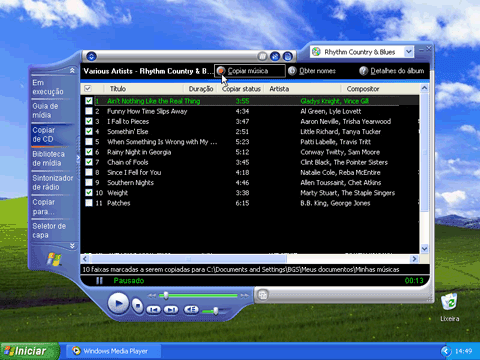Click the round show/hide menu bar button

[91, 56]
